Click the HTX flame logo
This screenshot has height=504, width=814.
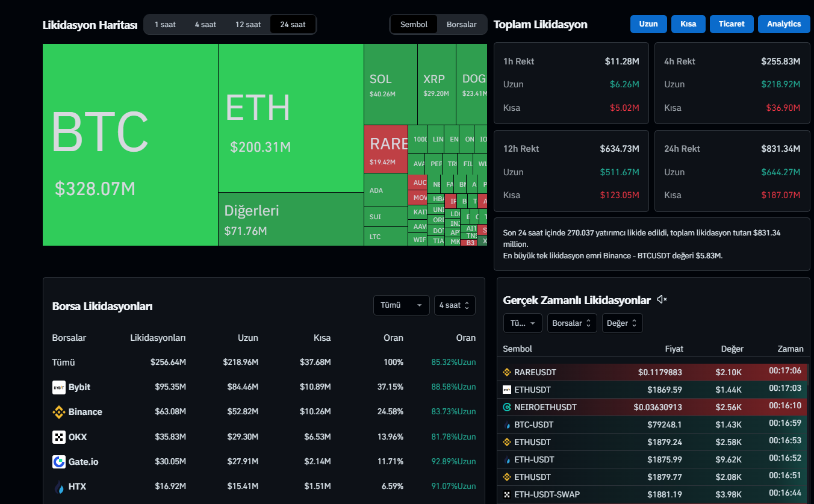tap(59, 487)
